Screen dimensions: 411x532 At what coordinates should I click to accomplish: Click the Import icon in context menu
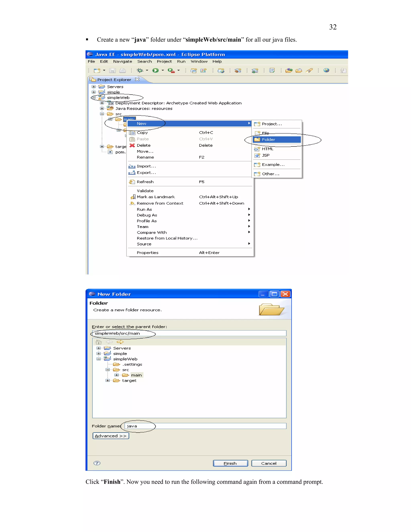point(132,166)
